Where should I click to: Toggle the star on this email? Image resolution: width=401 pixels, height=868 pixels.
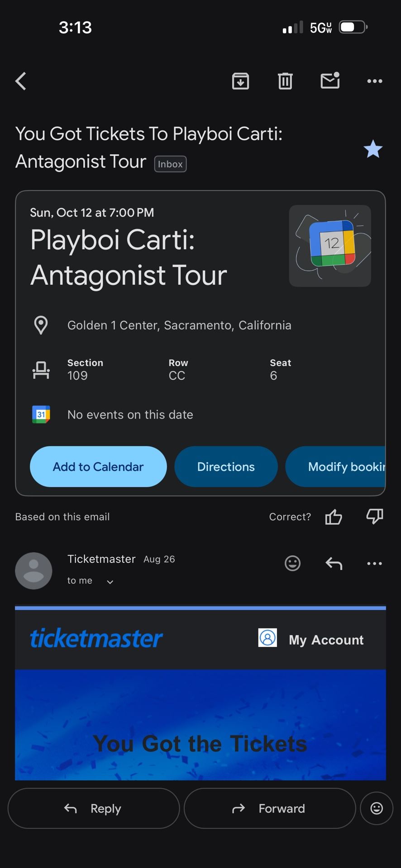click(x=373, y=149)
